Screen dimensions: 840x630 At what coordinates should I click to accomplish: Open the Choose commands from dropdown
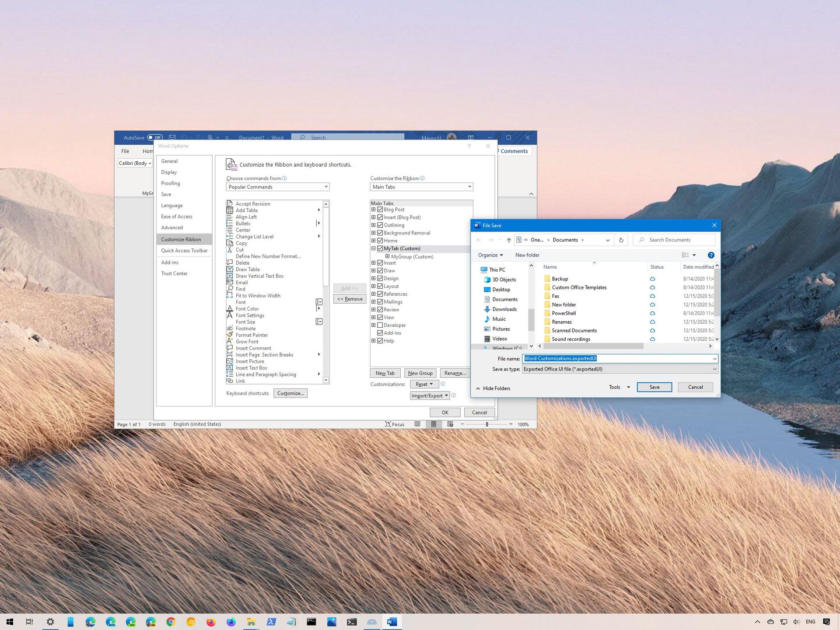point(277,187)
